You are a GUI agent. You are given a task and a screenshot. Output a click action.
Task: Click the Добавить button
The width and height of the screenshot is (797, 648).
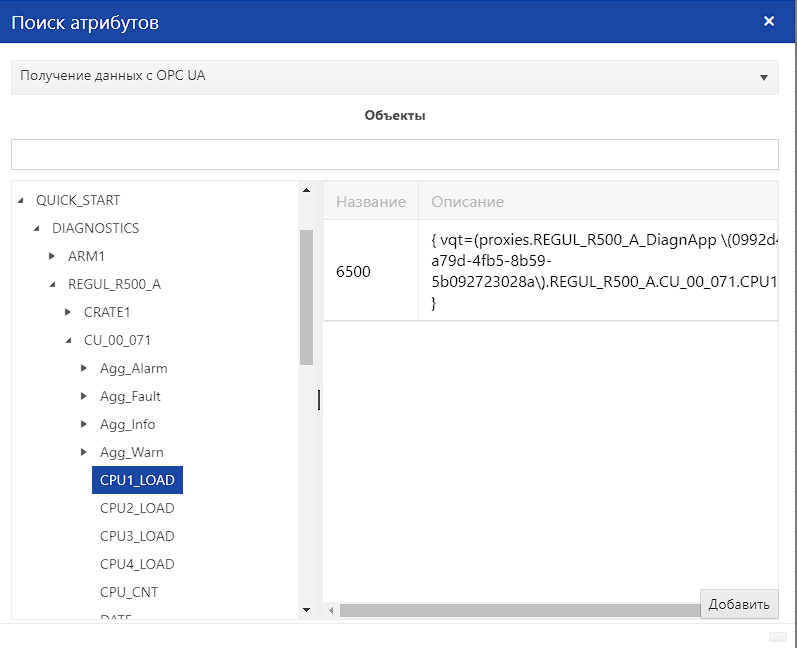pos(739,604)
